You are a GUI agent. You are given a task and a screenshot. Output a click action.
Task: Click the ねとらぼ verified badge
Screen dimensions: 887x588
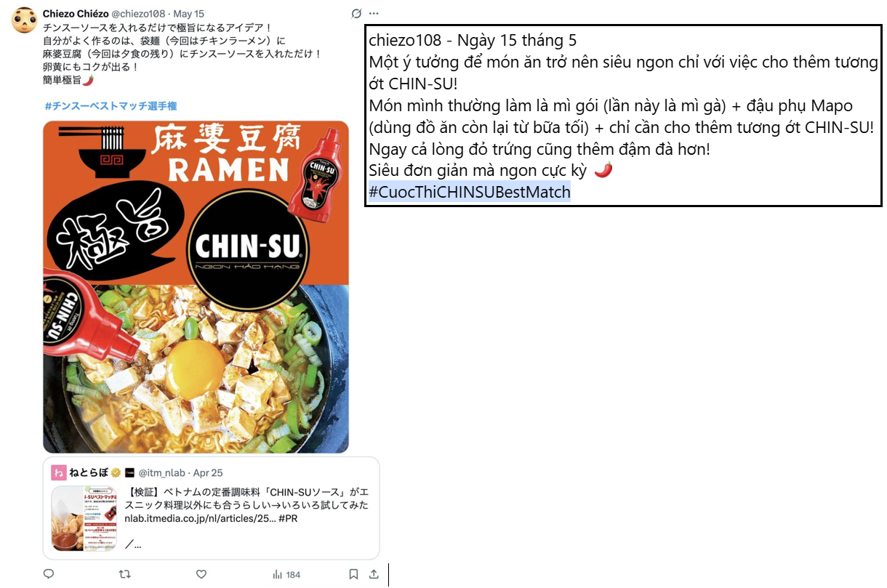tap(115, 472)
